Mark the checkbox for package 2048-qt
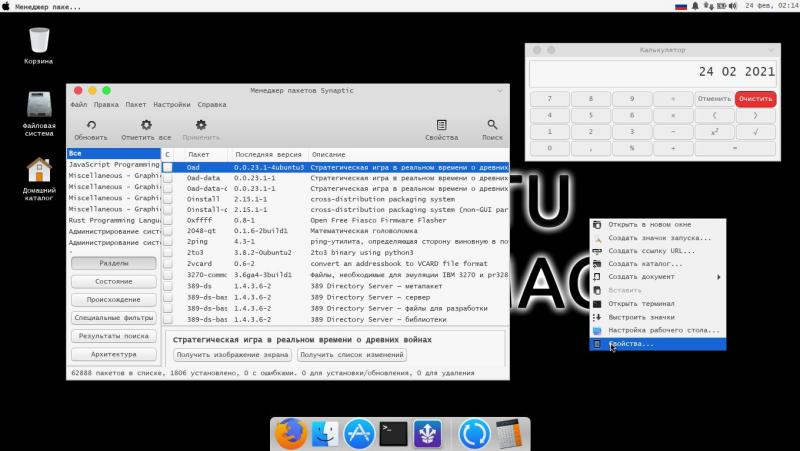Viewport: 800px width, 451px height. point(168,230)
